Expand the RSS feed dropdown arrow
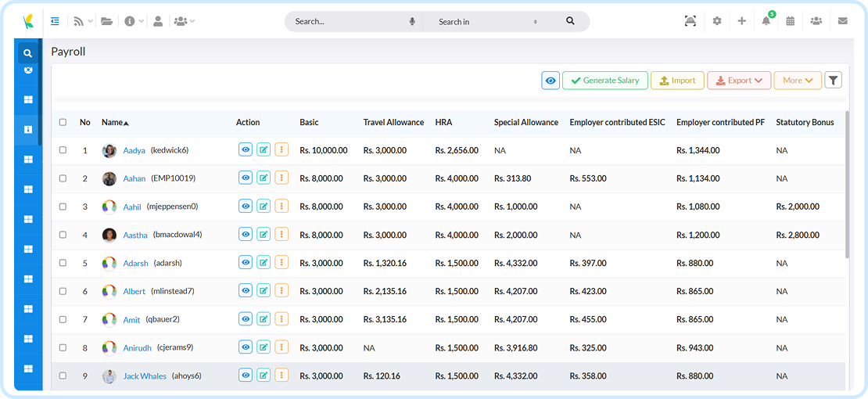This screenshot has width=868, height=399. pyautogui.click(x=91, y=22)
